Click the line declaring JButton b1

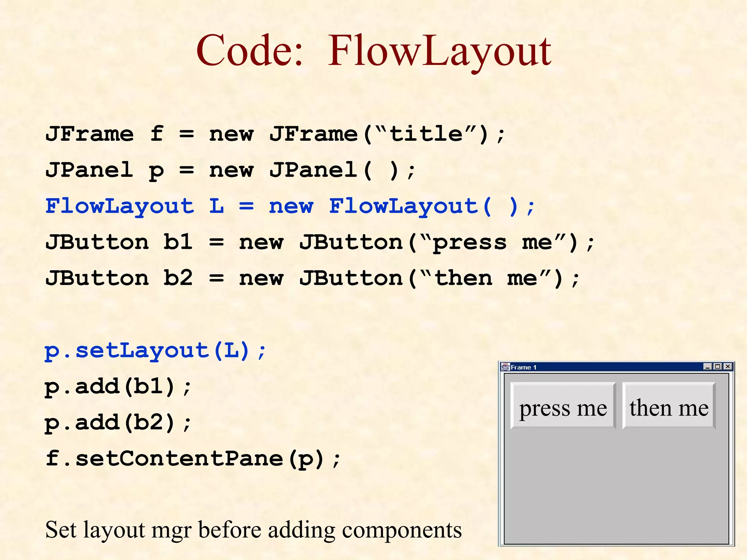coord(320,243)
